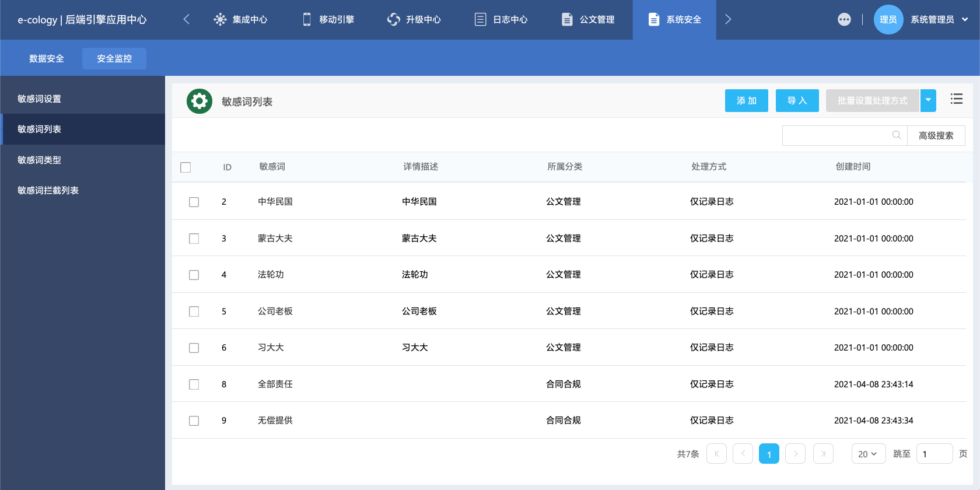The height and width of the screenshot is (490, 980).
Task: Switch to the 安全监控 tab
Action: click(114, 58)
